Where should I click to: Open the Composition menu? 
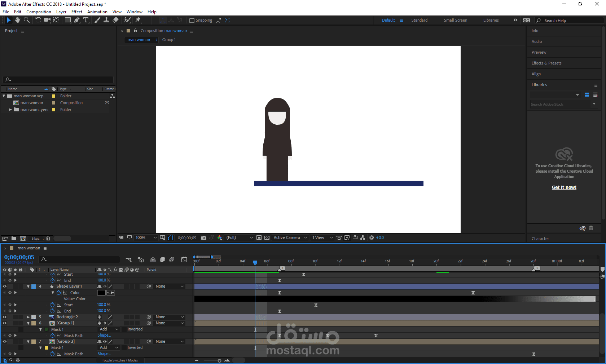tap(39, 12)
